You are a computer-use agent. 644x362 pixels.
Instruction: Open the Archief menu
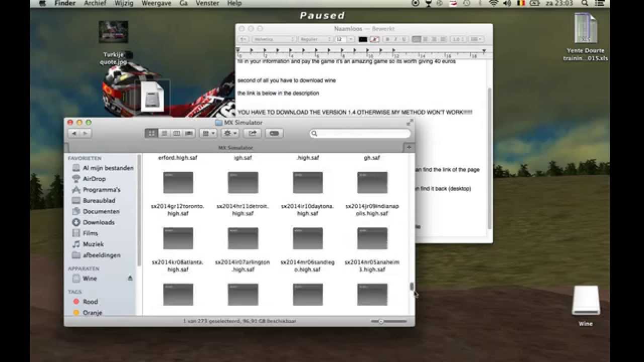point(95,4)
